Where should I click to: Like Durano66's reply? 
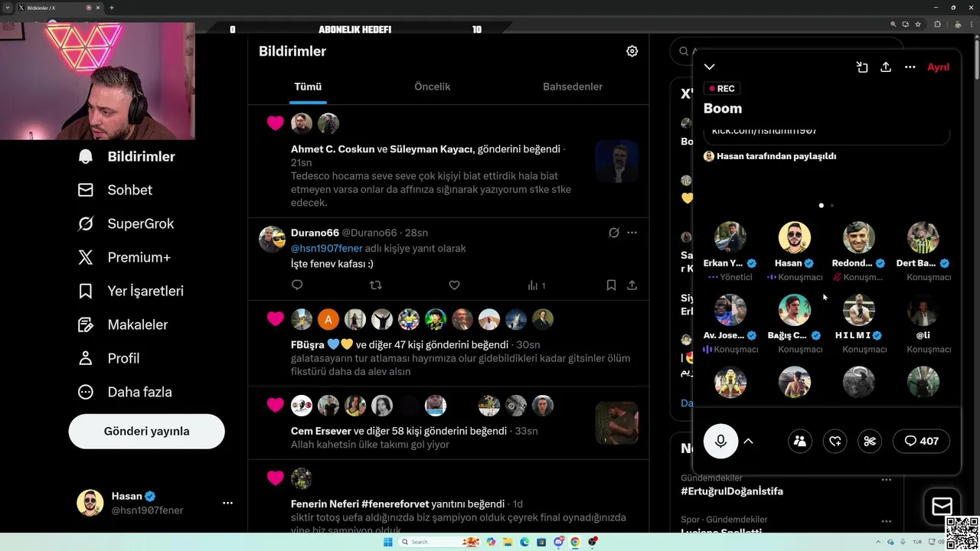(454, 285)
